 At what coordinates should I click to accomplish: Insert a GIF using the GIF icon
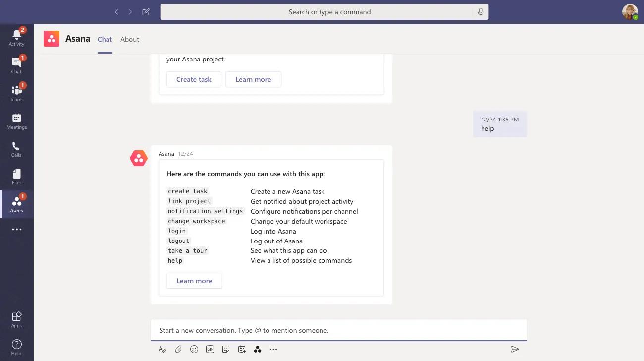click(210, 350)
